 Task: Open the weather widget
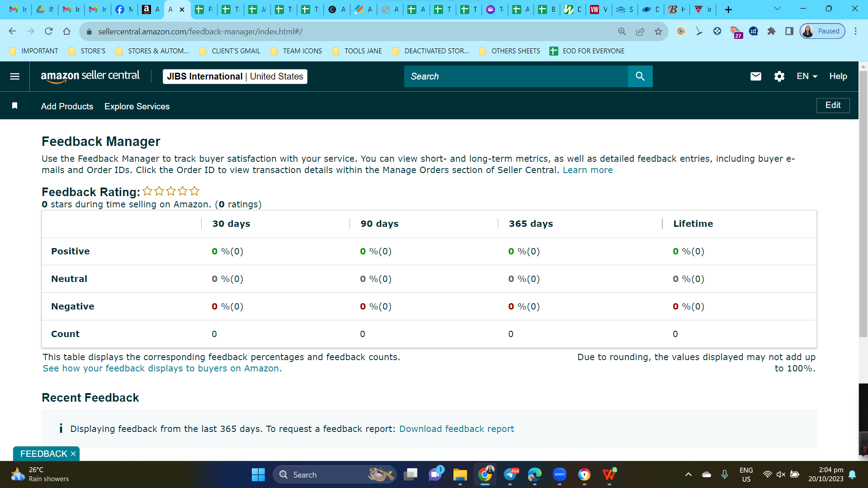pyautogui.click(x=40, y=474)
